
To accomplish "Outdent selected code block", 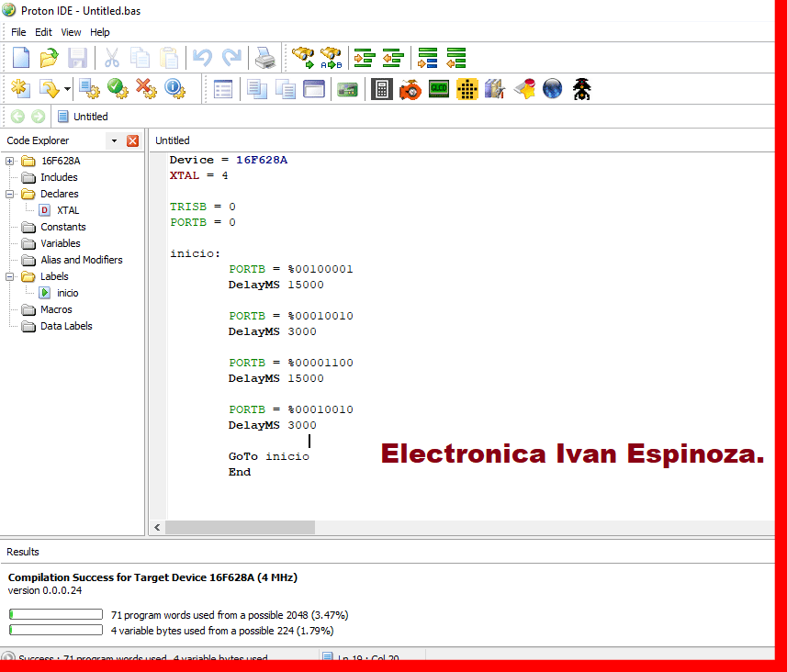I will point(393,58).
